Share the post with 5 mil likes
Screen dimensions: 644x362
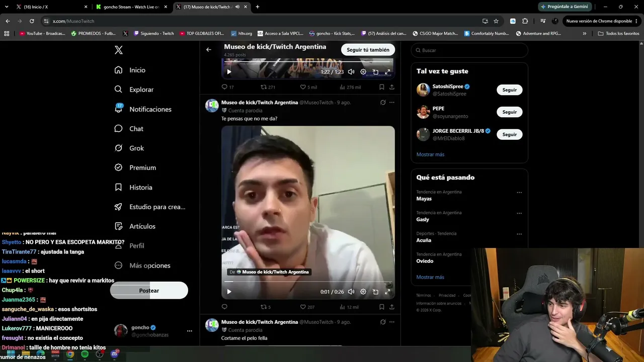tap(392, 87)
